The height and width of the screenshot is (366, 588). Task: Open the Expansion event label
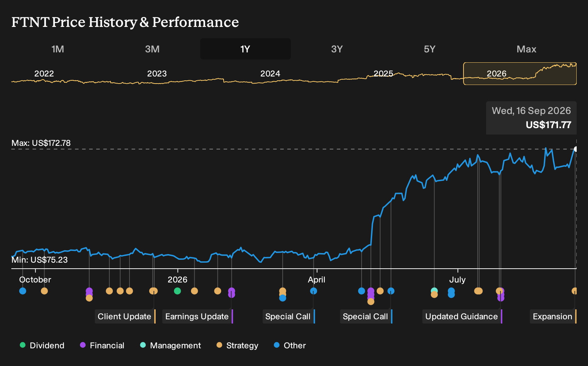pos(553,316)
